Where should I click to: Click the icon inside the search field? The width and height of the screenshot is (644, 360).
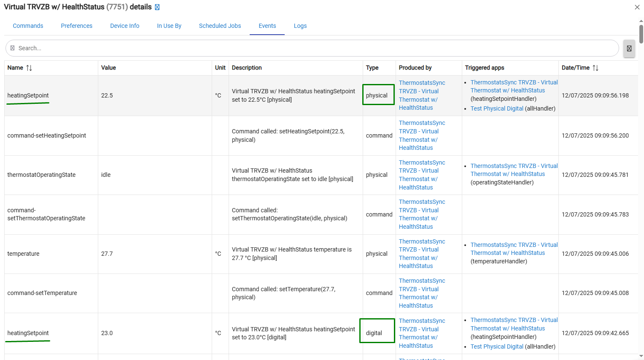[x=13, y=48]
